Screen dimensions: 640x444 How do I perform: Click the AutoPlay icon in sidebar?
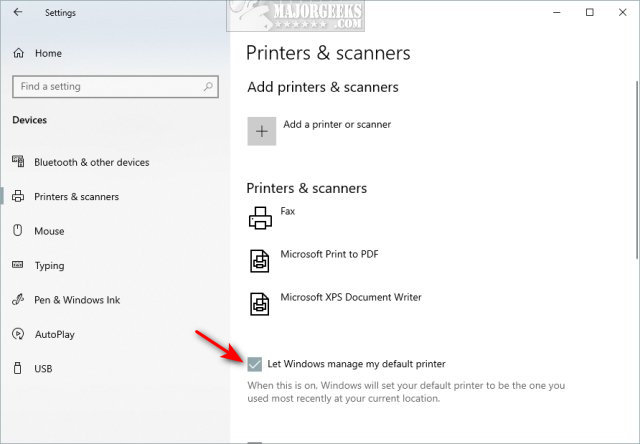point(18,334)
